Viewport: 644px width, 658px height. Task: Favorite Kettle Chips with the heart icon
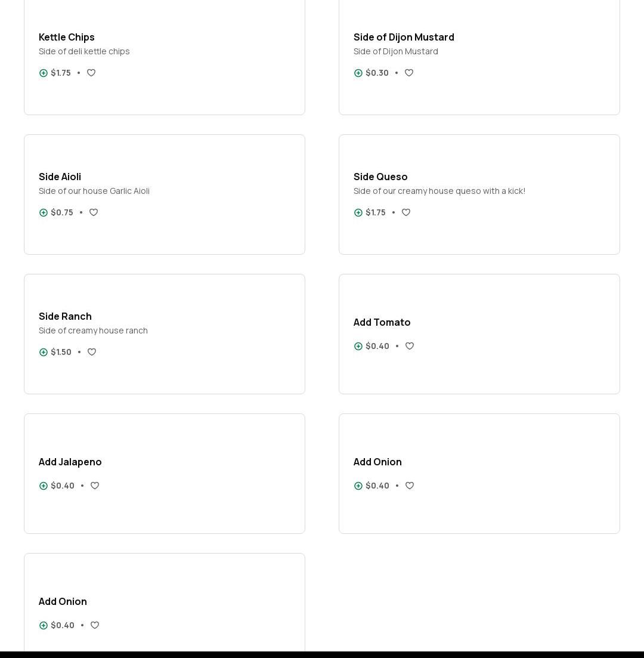tap(91, 73)
